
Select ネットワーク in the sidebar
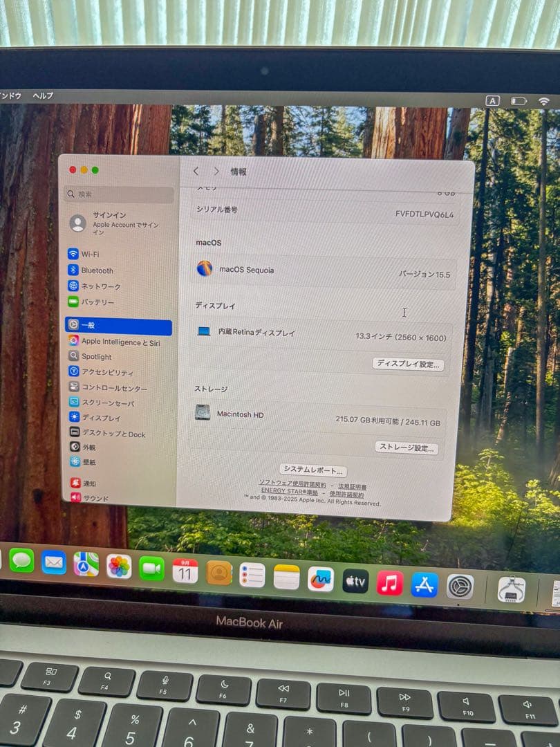click(94, 286)
